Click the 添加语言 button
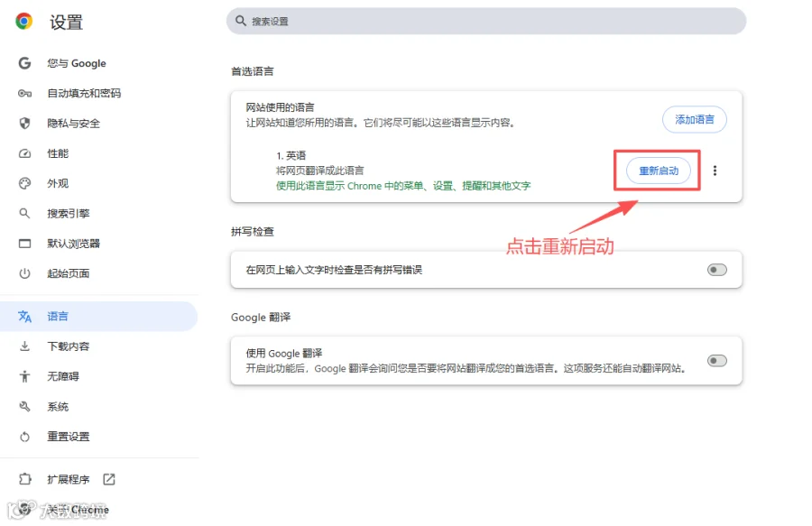This screenshot has width=812, height=526. pos(695,120)
